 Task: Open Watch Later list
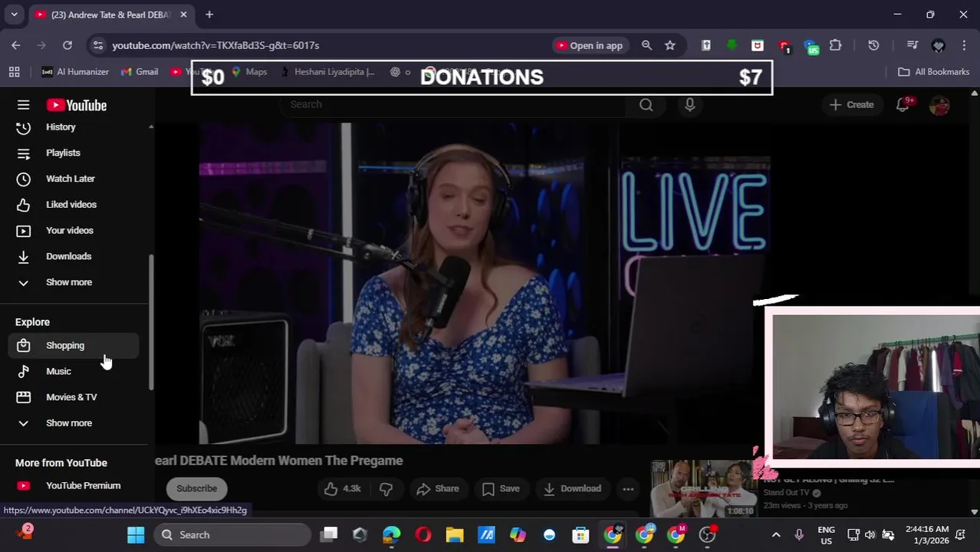tap(75, 179)
